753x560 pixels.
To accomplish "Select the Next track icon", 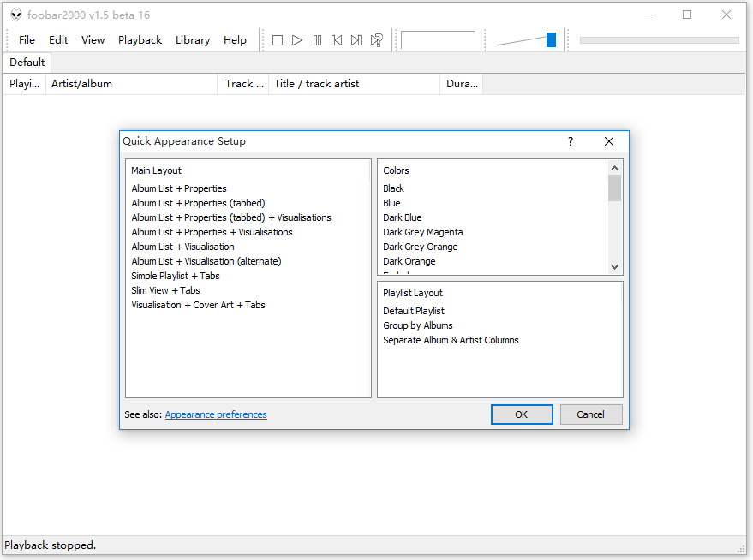I will 356,39.
